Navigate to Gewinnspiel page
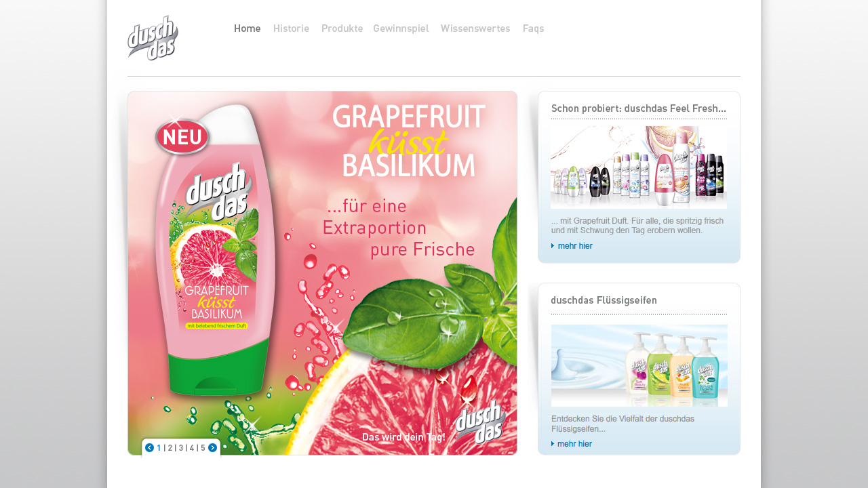This screenshot has width=868, height=488. [x=401, y=28]
